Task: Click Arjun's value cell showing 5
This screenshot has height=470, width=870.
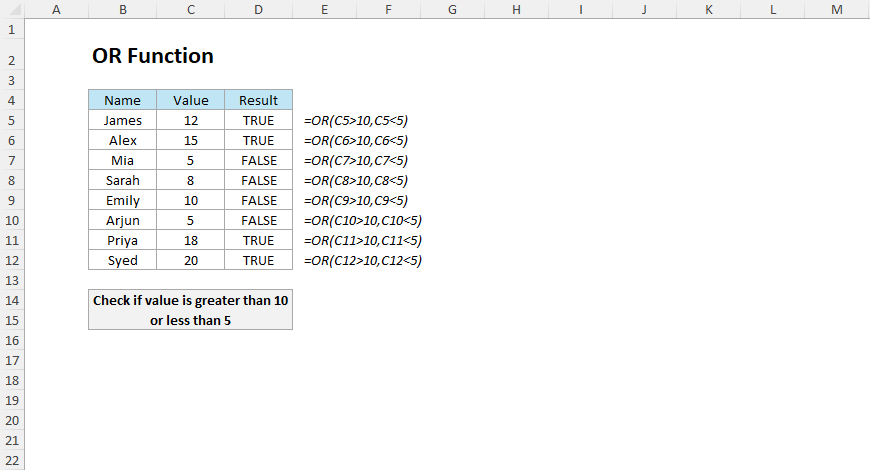Action: point(191,220)
